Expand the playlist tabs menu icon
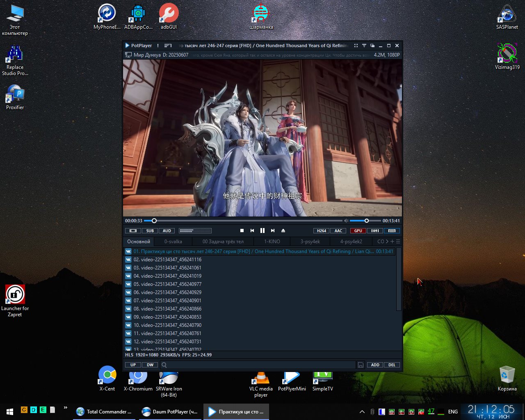 pos(398,242)
